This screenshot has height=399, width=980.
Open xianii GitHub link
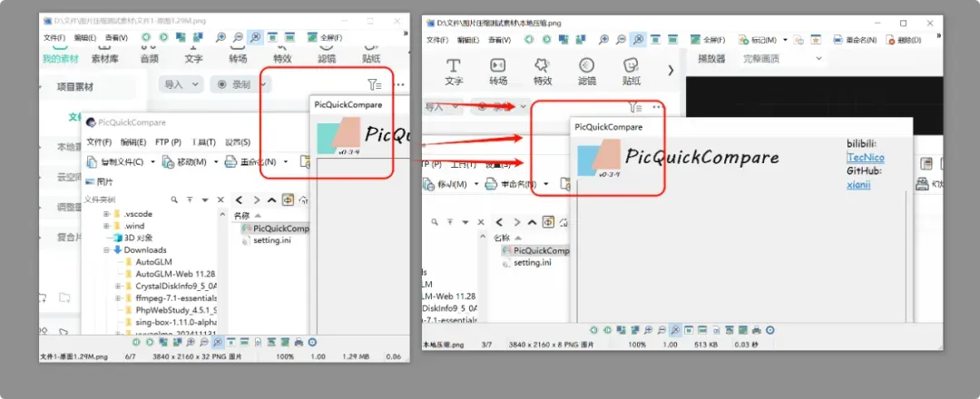coord(858,185)
